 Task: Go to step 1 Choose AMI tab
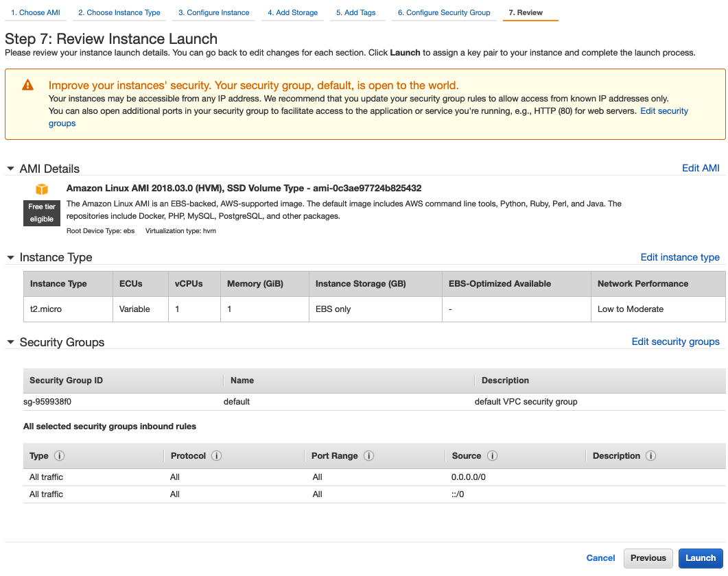coord(36,12)
